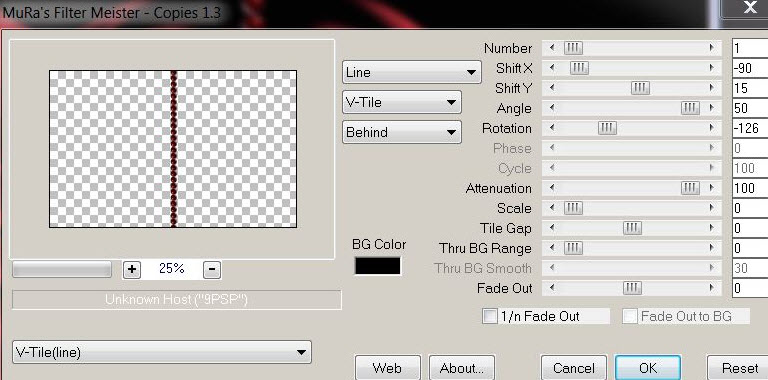This screenshot has width=768, height=380.
Task: Click the black BG Color swatch
Action: [378, 266]
